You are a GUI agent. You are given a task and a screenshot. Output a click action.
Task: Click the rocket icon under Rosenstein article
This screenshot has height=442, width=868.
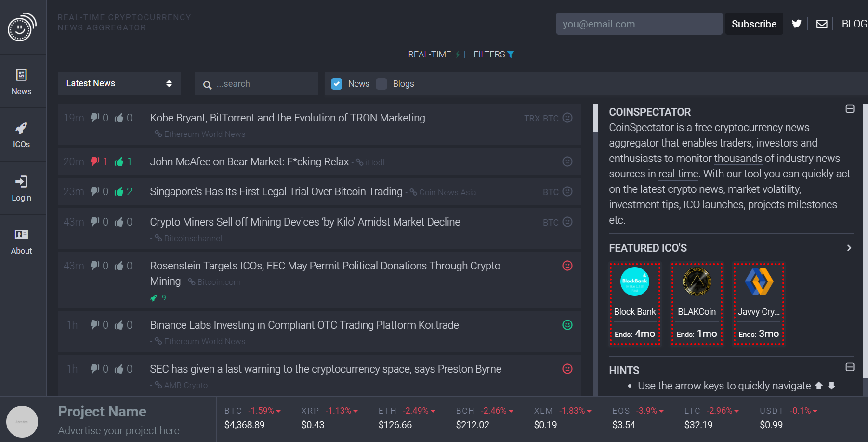(x=154, y=298)
